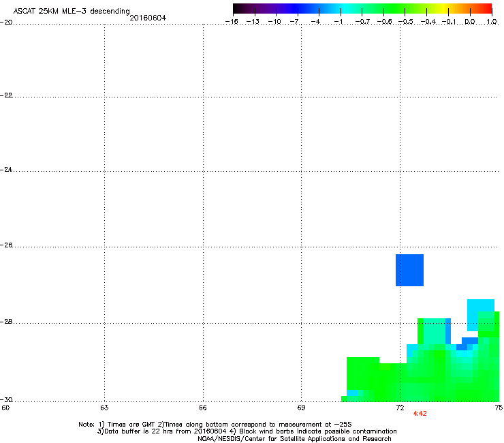Click the colorbar value -7
This screenshot has width=504, height=443.
(x=294, y=22)
